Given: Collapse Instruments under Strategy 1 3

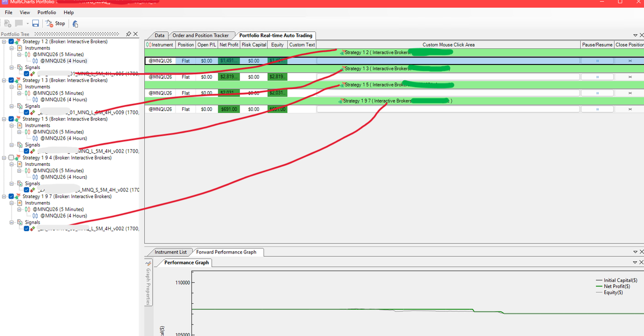Looking at the screenshot, I should pyautogui.click(x=12, y=87).
